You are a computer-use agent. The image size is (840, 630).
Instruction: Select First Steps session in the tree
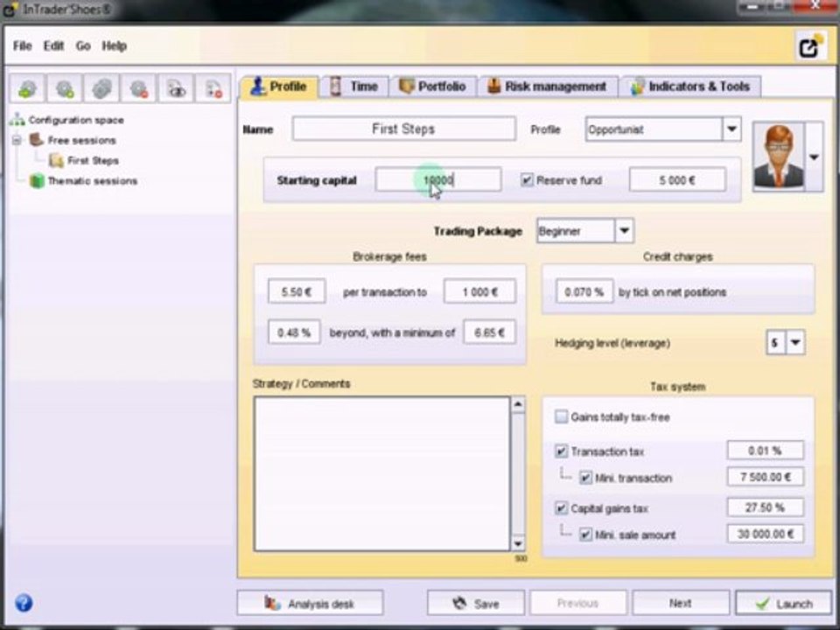click(x=93, y=161)
